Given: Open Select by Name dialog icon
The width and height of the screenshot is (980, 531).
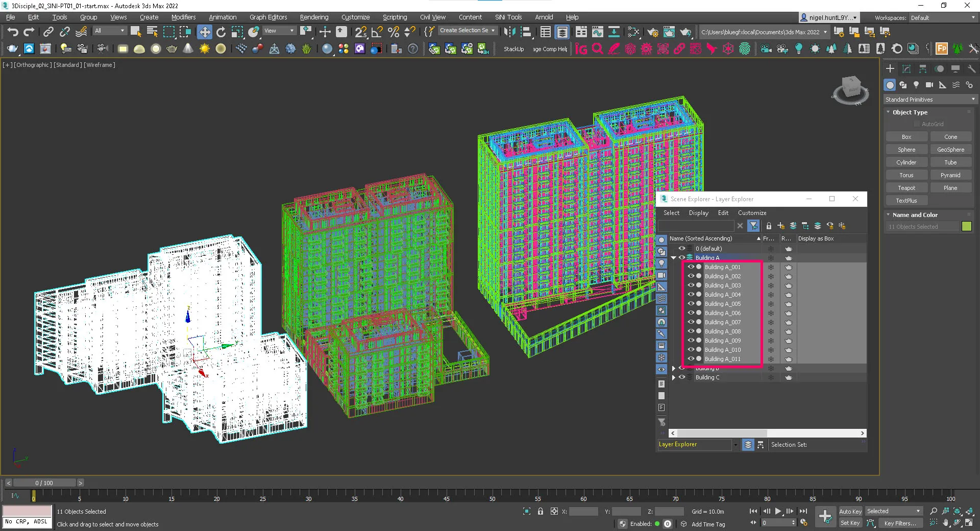Looking at the screenshot, I should click(152, 32).
